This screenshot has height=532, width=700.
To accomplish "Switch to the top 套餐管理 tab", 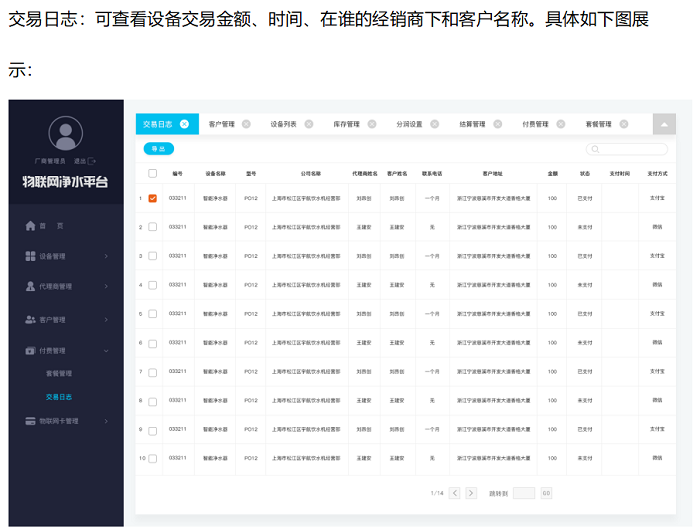I will coord(599,124).
